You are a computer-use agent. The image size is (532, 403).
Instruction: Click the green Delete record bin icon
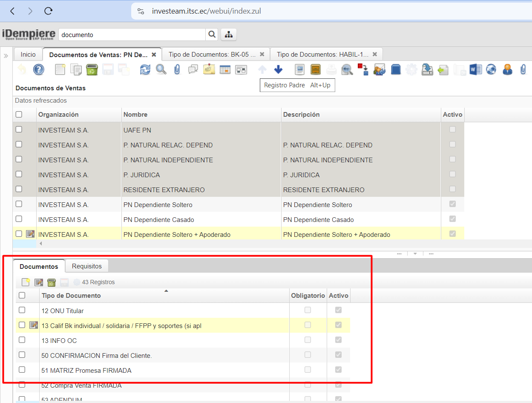92,69
